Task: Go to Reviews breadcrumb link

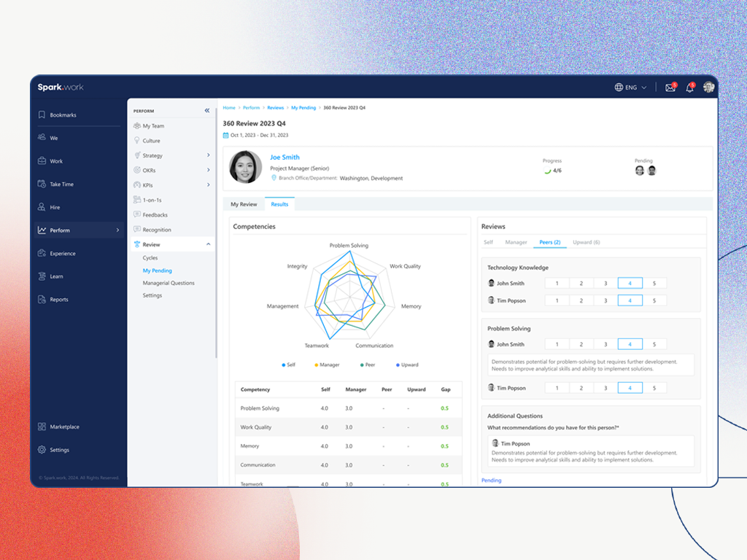Action: click(x=275, y=108)
